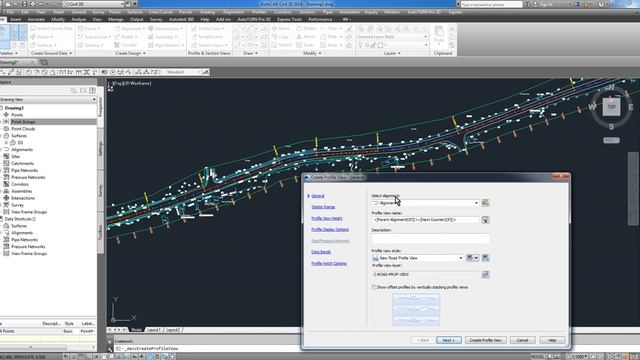Toggle Show offset profiles by vertically stacking

click(x=374, y=287)
